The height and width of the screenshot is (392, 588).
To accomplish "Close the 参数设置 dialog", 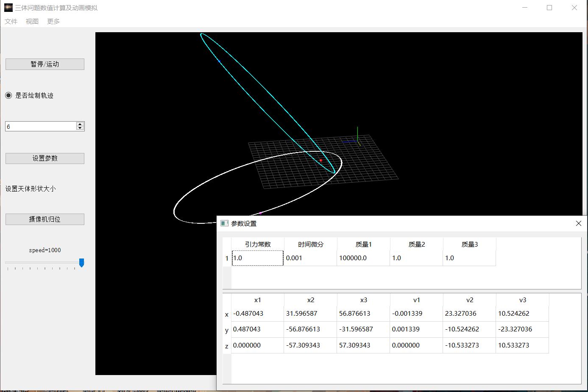I will pyautogui.click(x=578, y=223).
